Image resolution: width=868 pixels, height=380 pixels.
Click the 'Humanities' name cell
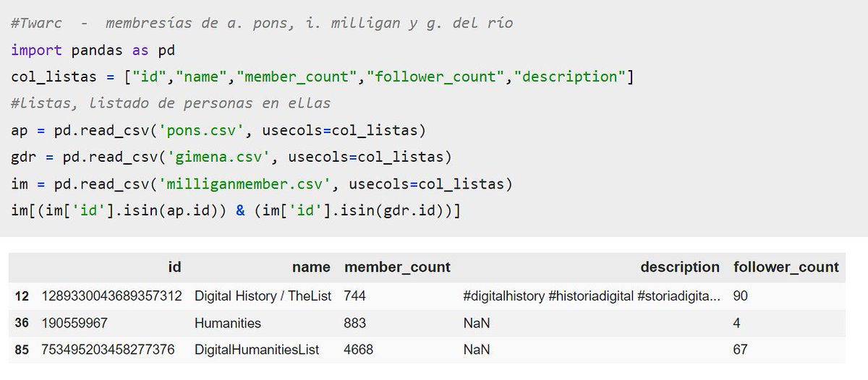click(228, 323)
